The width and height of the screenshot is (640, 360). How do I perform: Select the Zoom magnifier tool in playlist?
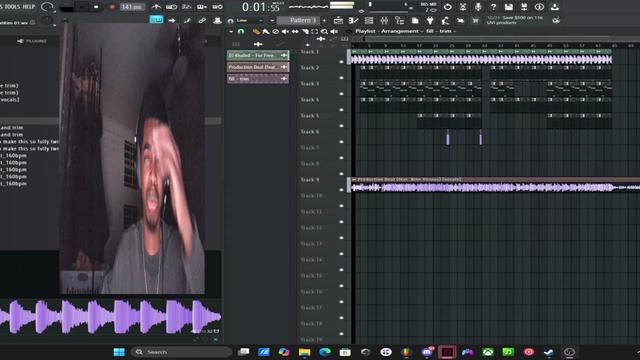(x=324, y=31)
